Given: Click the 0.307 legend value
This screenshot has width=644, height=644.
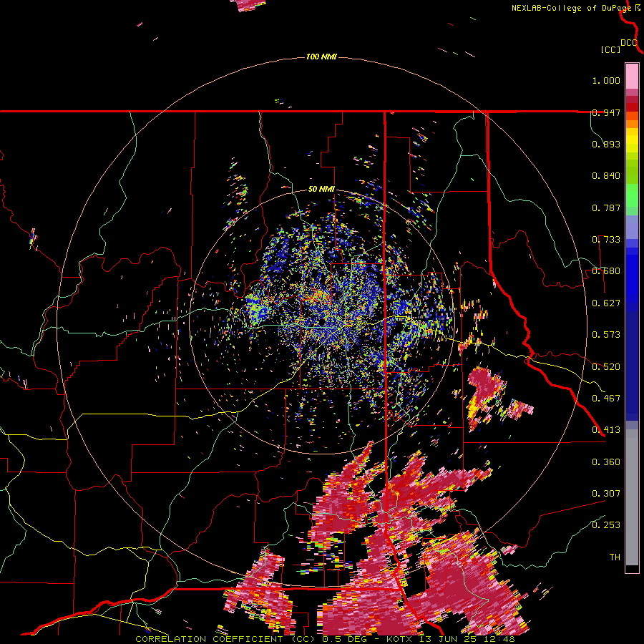Looking at the screenshot, I should [x=606, y=494].
